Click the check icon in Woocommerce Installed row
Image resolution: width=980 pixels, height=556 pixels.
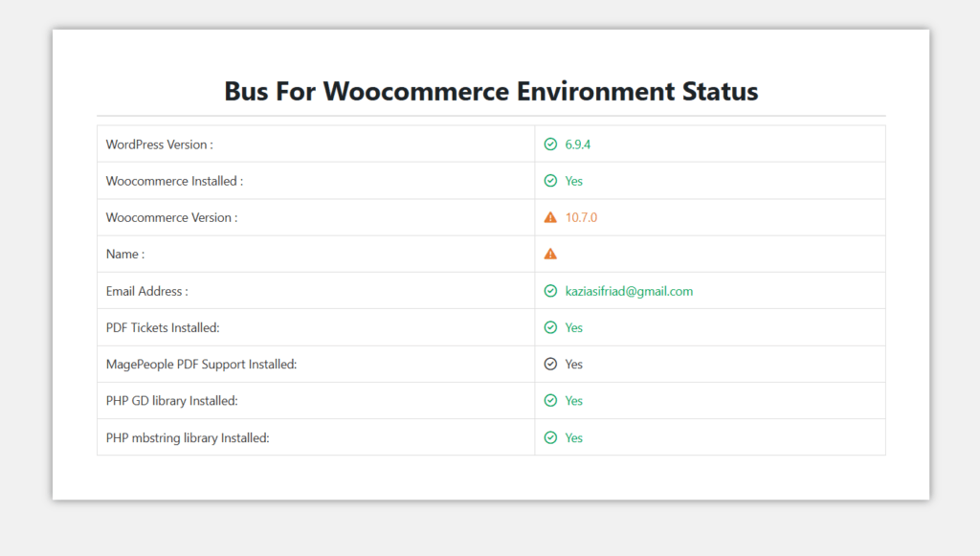point(550,181)
